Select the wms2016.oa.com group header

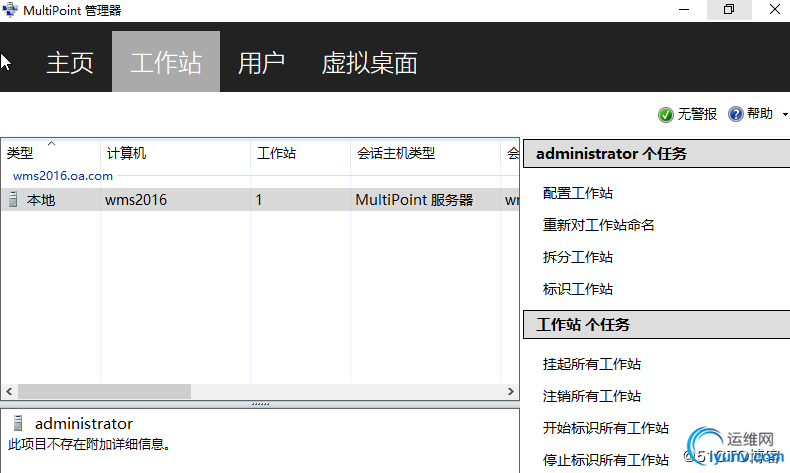coord(63,176)
